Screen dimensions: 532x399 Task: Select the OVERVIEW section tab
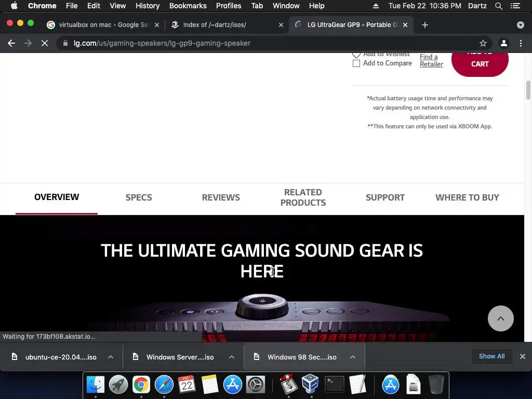(x=57, y=197)
